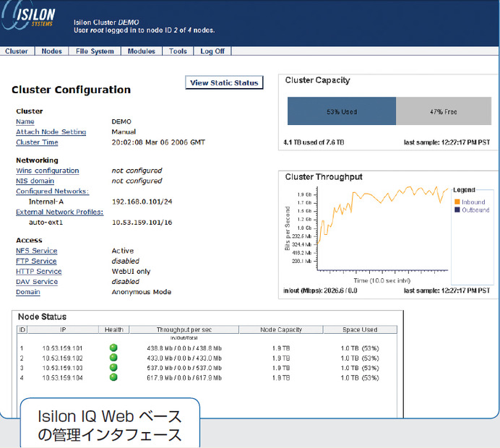Click the 53% Used capacity bar

pyautogui.click(x=342, y=111)
